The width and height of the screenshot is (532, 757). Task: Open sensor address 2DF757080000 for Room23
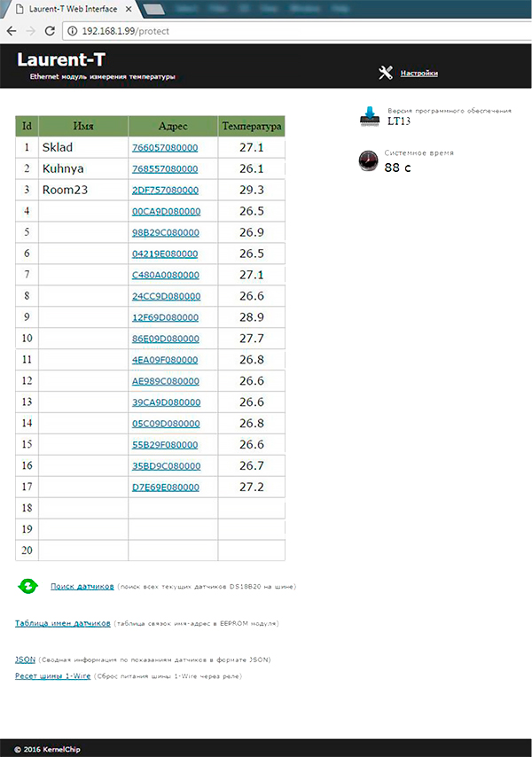(165, 191)
